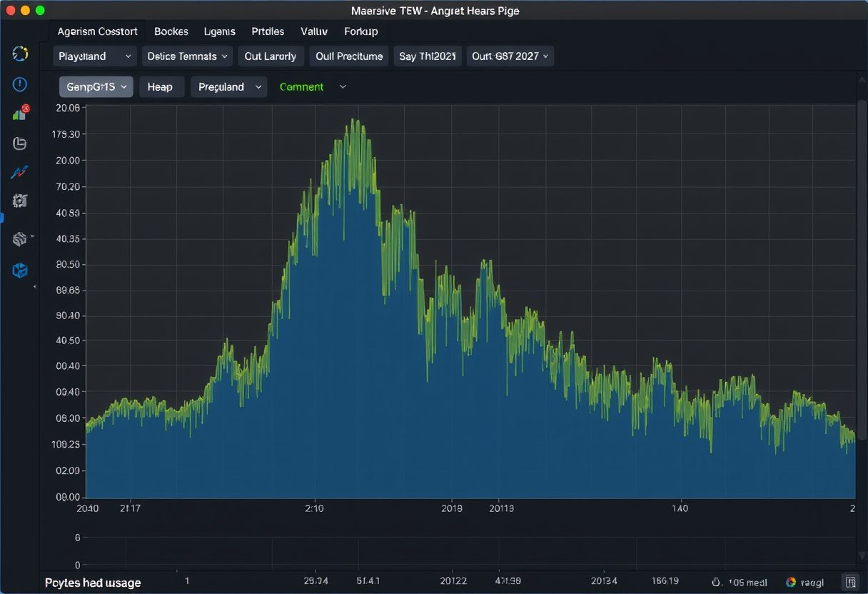The height and width of the screenshot is (594, 868).
Task: Click the "Maersive TEW - Angret Hears Pige" window title
Action: click(435, 11)
